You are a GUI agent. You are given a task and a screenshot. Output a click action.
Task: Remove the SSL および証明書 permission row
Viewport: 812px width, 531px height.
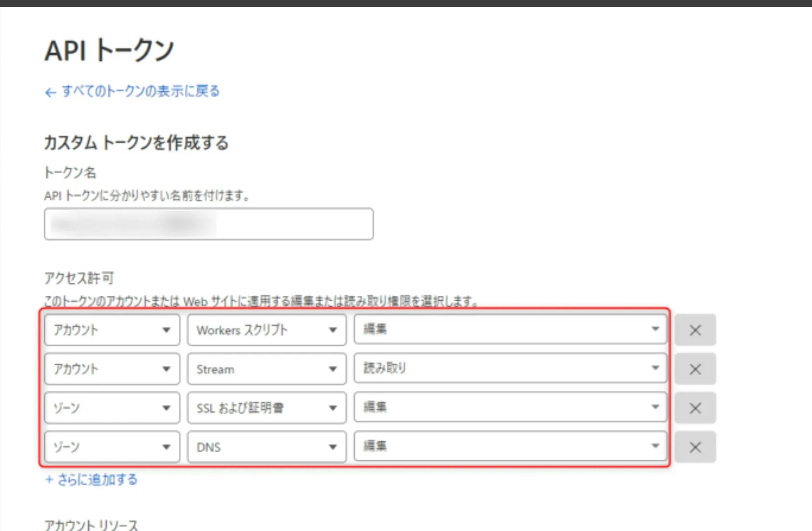(695, 408)
